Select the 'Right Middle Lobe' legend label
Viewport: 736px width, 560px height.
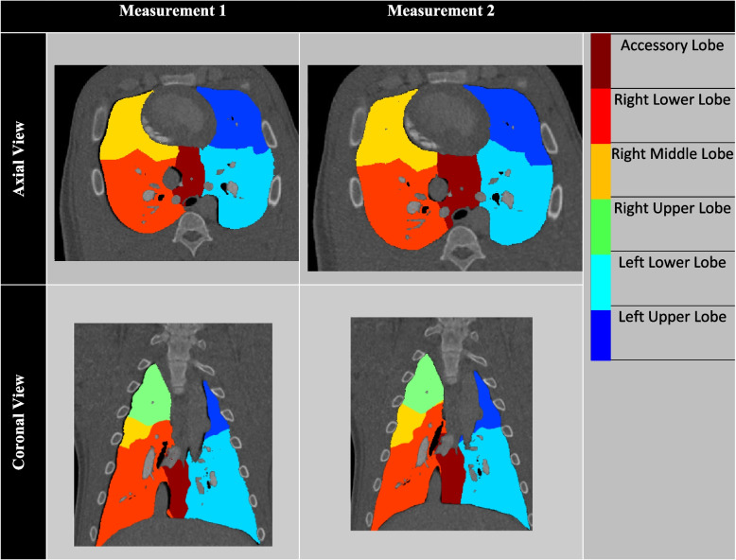672,154
